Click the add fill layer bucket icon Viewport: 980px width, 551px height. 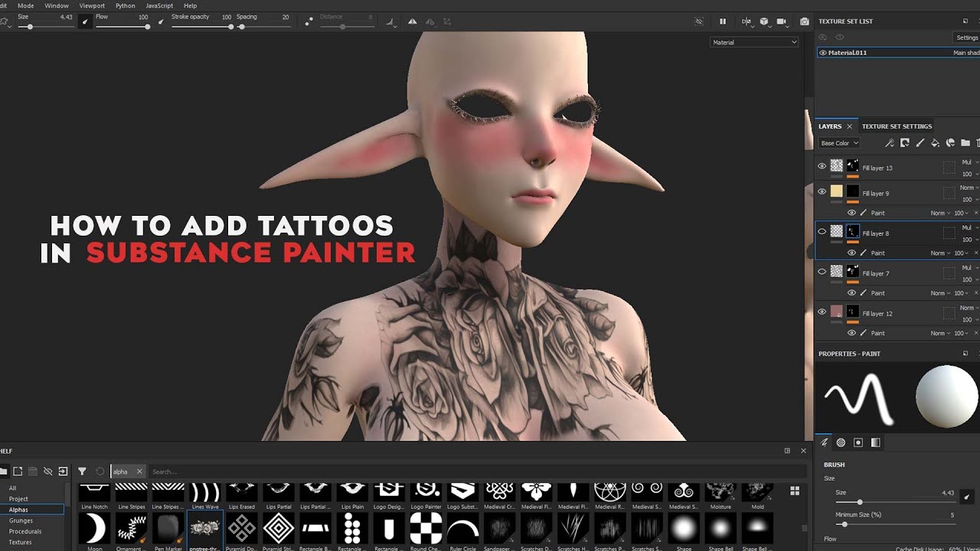935,142
